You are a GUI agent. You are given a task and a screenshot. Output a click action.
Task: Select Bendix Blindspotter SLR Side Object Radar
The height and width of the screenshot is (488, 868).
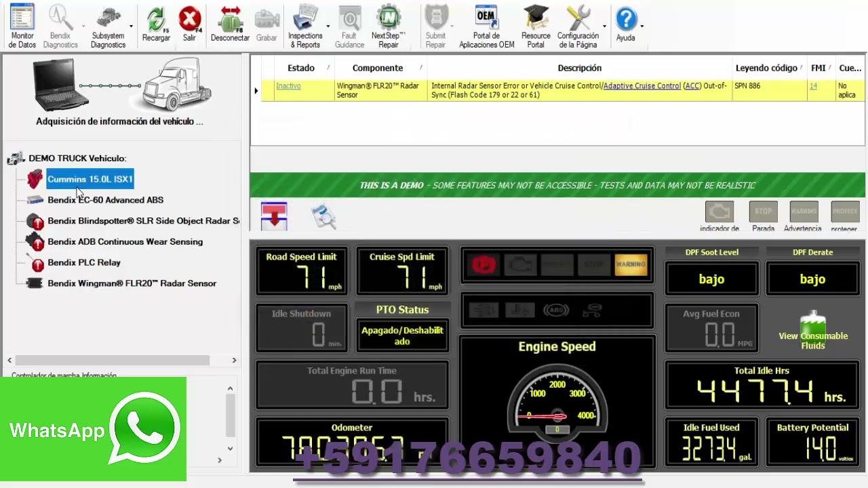(143, 221)
